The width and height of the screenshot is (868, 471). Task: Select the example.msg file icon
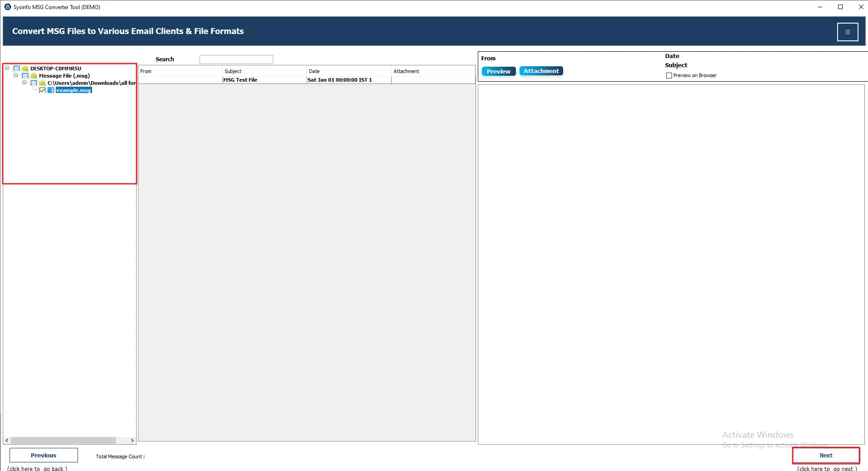pos(51,90)
